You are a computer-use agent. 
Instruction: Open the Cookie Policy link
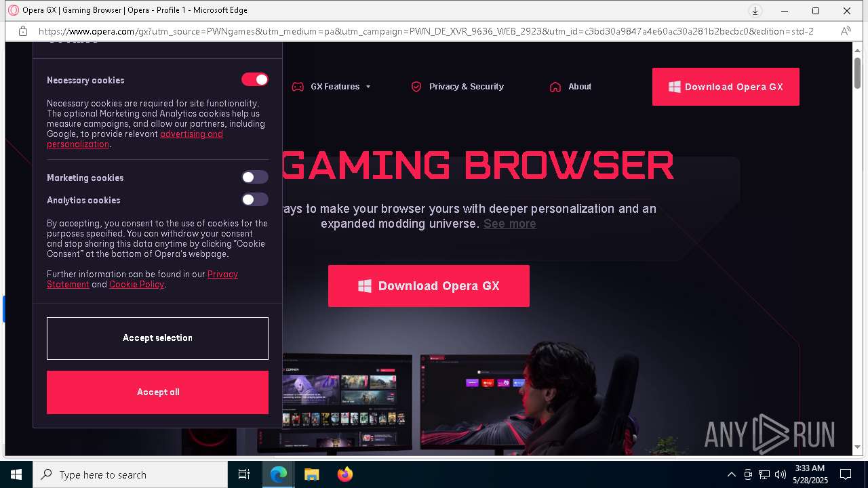tap(137, 285)
